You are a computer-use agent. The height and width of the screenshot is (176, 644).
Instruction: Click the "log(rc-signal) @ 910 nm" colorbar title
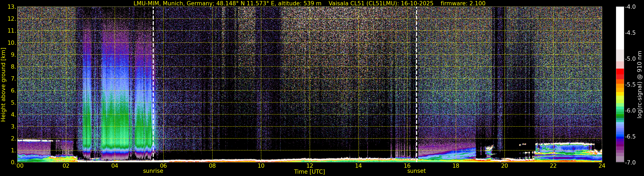pos(639,85)
